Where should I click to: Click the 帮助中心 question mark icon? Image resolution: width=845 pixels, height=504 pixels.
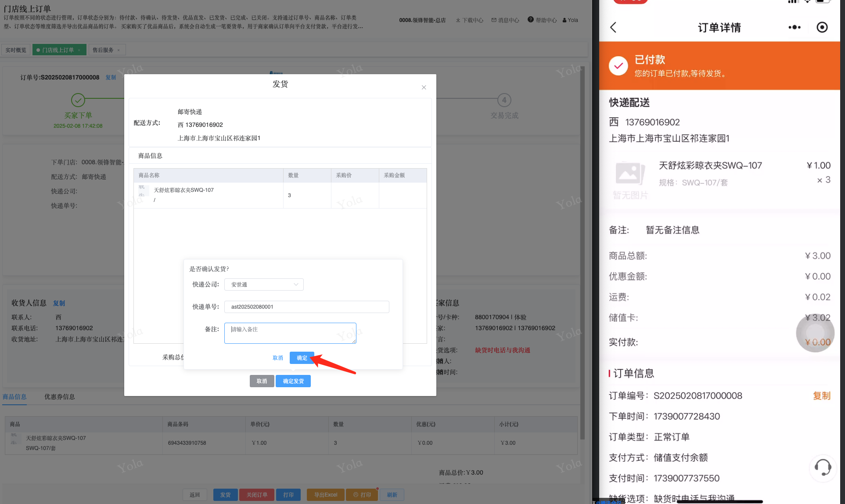click(530, 20)
